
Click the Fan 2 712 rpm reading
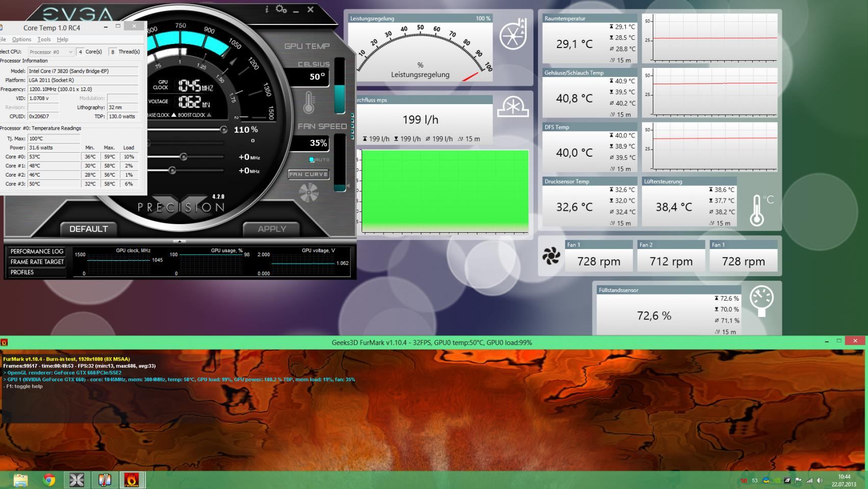671,261
